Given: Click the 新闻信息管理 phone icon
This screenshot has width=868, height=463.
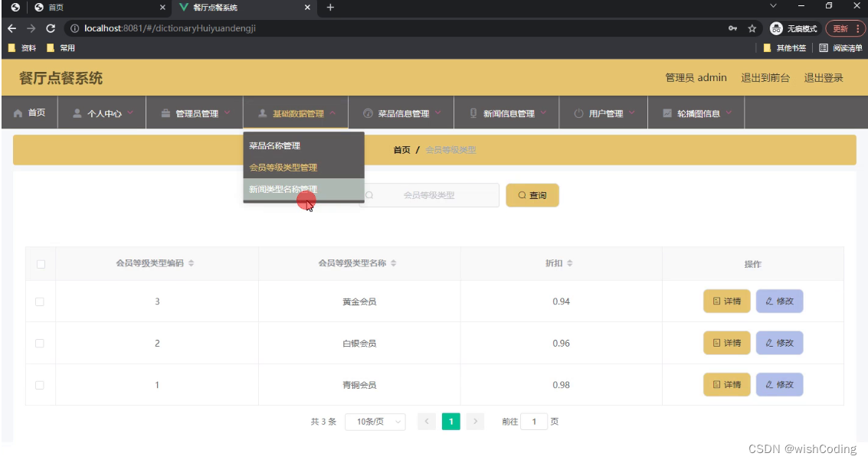Looking at the screenshot, I should [475, 112].
